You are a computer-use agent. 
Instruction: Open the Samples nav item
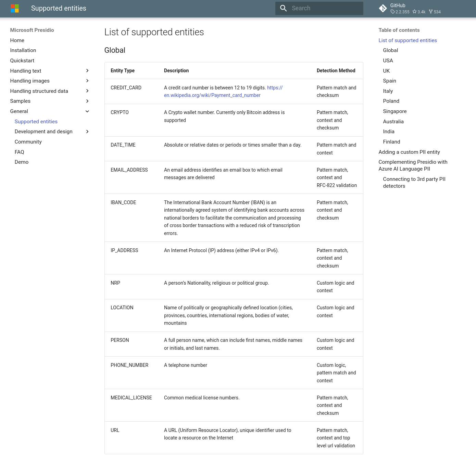(x=20, y=101)
